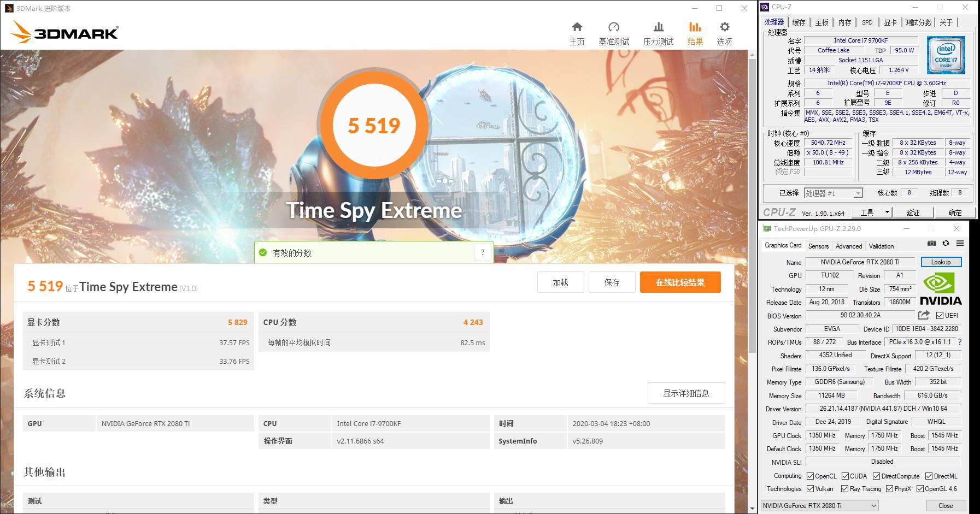Toggle the OpenGL 4.6 checkbox
Screen dimensions: 980x514
[x=920, y=489]
